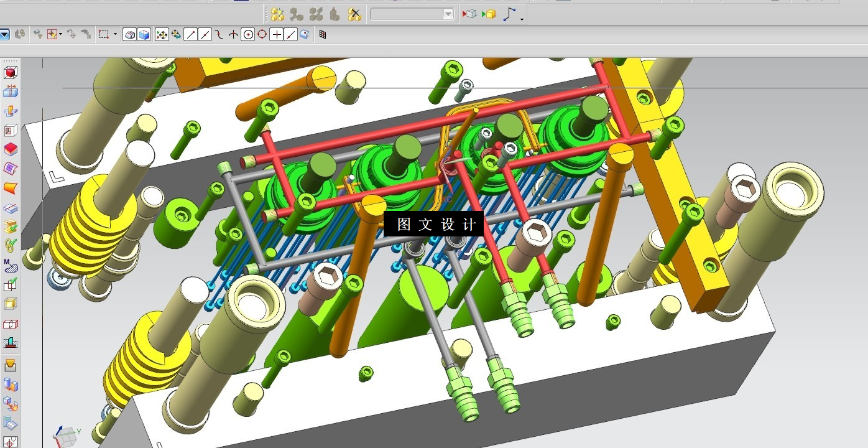Screen dimensions: 868x448
Task: Open the calculator sheet icon
Action: (11, 423)
